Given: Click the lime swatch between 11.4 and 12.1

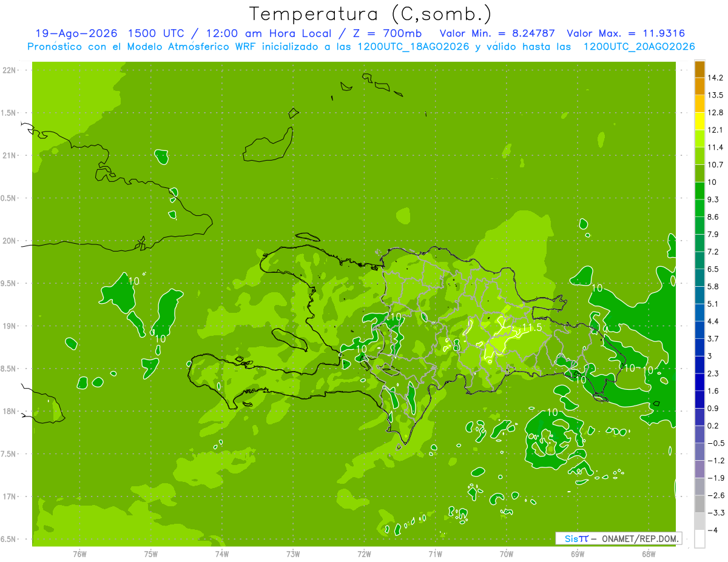Looking at the screenshot, I should pos(699,138).
